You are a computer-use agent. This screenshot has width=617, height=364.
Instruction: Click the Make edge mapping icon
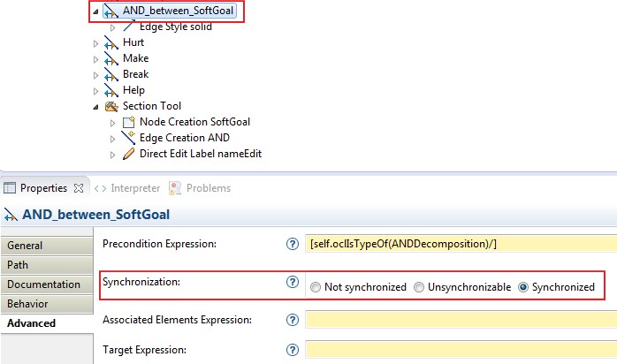click(x=111, y=58)
